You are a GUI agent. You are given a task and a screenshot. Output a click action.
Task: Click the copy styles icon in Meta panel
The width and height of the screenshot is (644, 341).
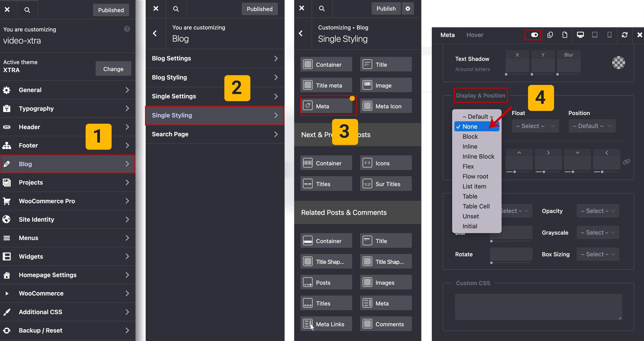(x=550, y=35)
